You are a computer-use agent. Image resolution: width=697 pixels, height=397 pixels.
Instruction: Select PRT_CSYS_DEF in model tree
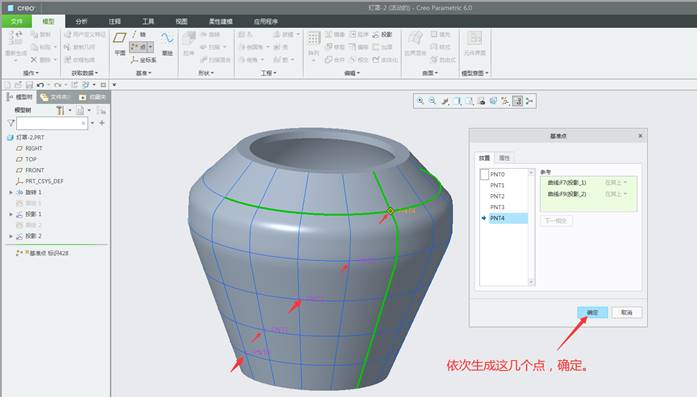[x=40, y=181]
